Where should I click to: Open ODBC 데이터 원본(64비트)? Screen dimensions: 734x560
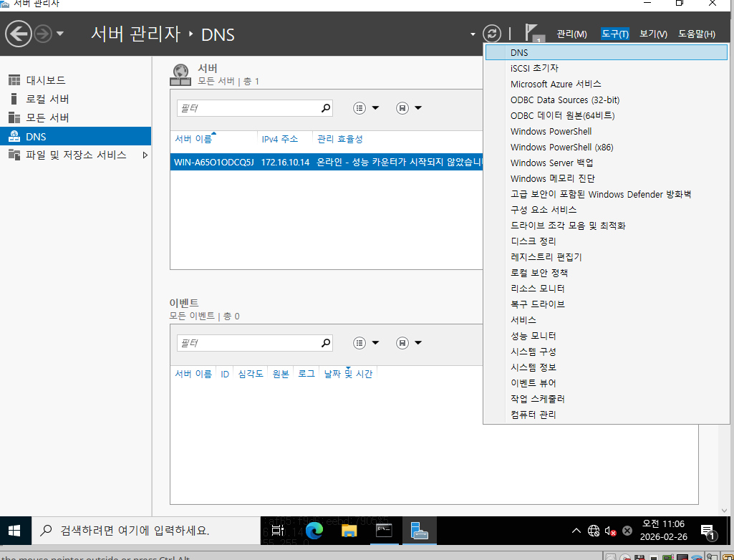pyautogui.click(x=607, y=116)
